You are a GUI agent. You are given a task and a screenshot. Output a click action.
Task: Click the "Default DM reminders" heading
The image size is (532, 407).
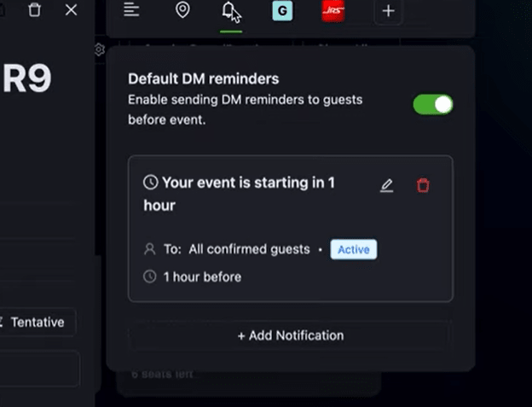(204, 78)
